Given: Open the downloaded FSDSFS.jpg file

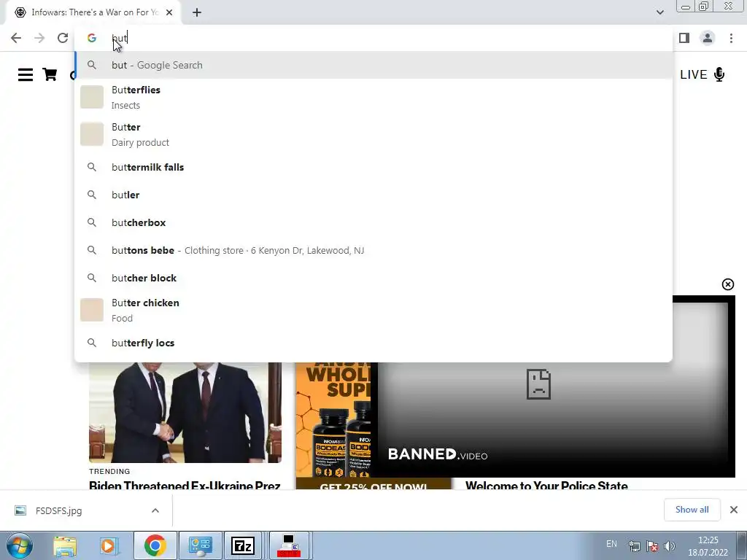Looking at the screenshot, I should pyautogui.click(x=58, y=510).
